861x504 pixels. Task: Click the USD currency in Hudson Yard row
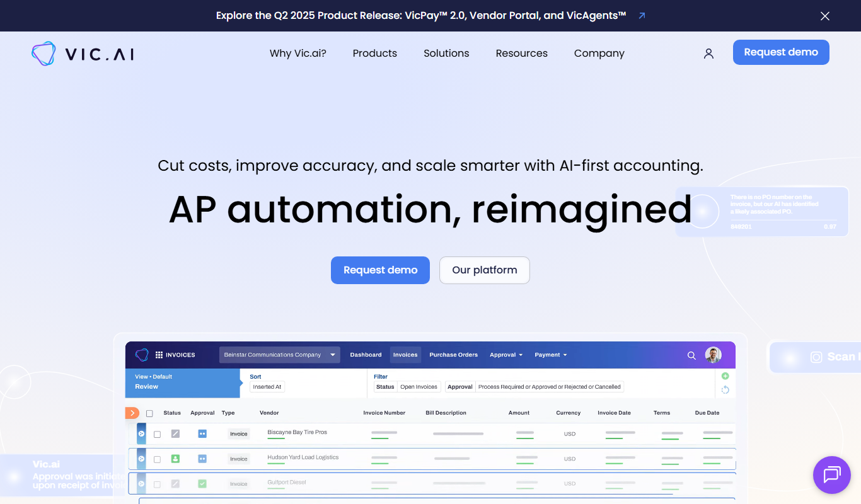tap(570, 459)
